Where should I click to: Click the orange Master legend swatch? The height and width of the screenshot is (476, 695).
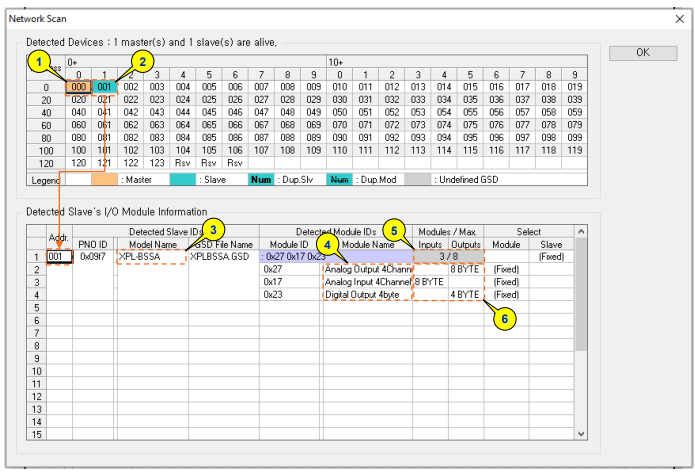coord(104,181)
